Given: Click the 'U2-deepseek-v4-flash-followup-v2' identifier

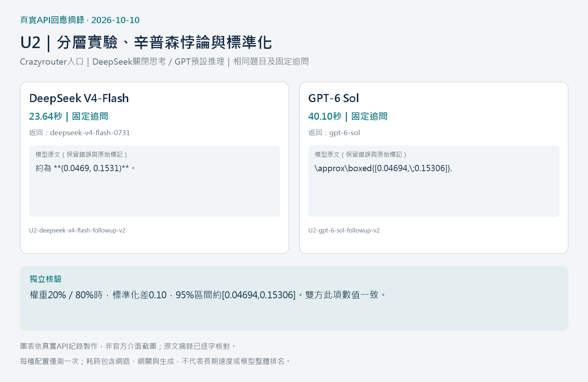Looking at the screenshot, I should [x=77, y=230].
